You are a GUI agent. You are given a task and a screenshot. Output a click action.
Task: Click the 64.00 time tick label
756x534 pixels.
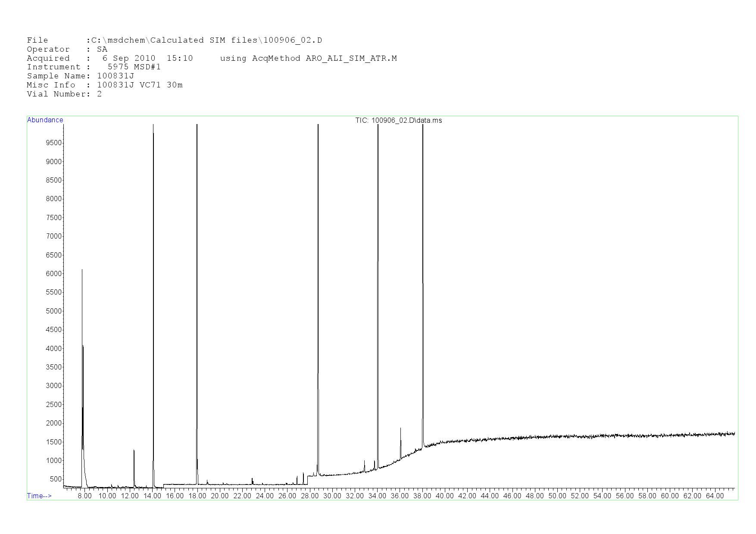point(715,496)
